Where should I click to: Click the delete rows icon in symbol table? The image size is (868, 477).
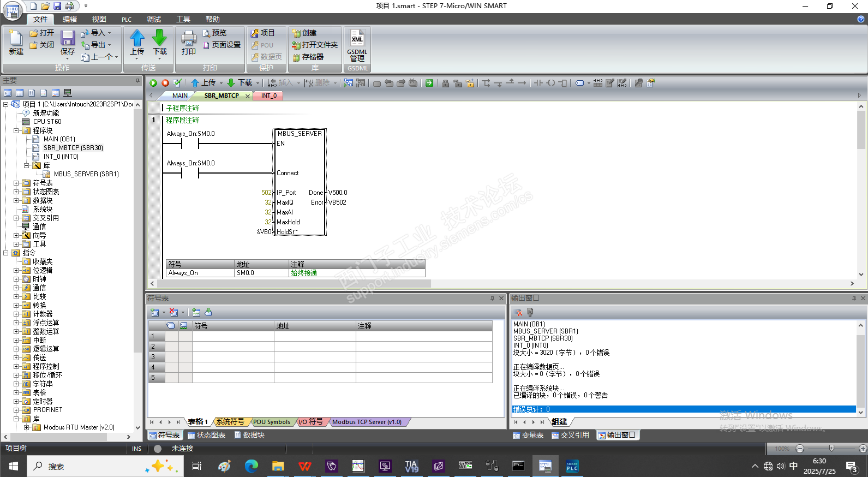click(x=173, y=312)
